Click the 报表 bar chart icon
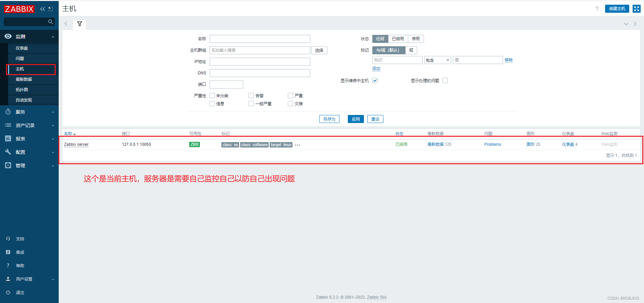 [8, 138]
